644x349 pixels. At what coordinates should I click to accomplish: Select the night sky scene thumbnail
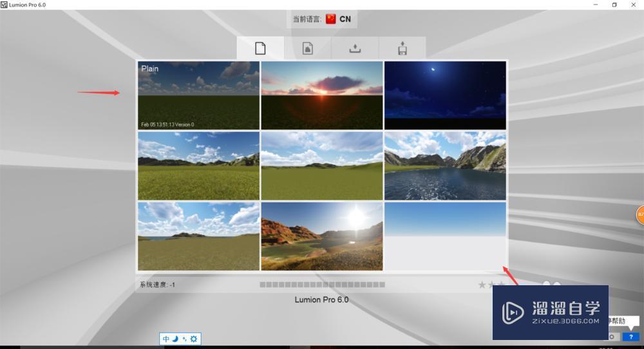[x=445, y=95]
